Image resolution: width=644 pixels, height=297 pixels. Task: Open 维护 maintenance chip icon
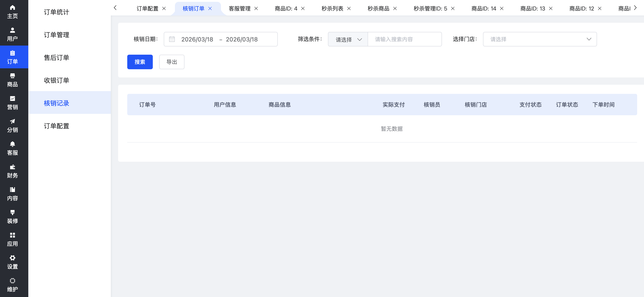[12, 281]
